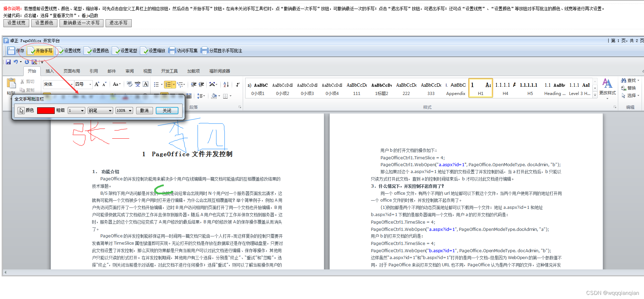Viewport: 644px width, 299px height.
Task: Click the undo arrow in quick access bar
Action: pyautogui.click(x=15, y=62)
